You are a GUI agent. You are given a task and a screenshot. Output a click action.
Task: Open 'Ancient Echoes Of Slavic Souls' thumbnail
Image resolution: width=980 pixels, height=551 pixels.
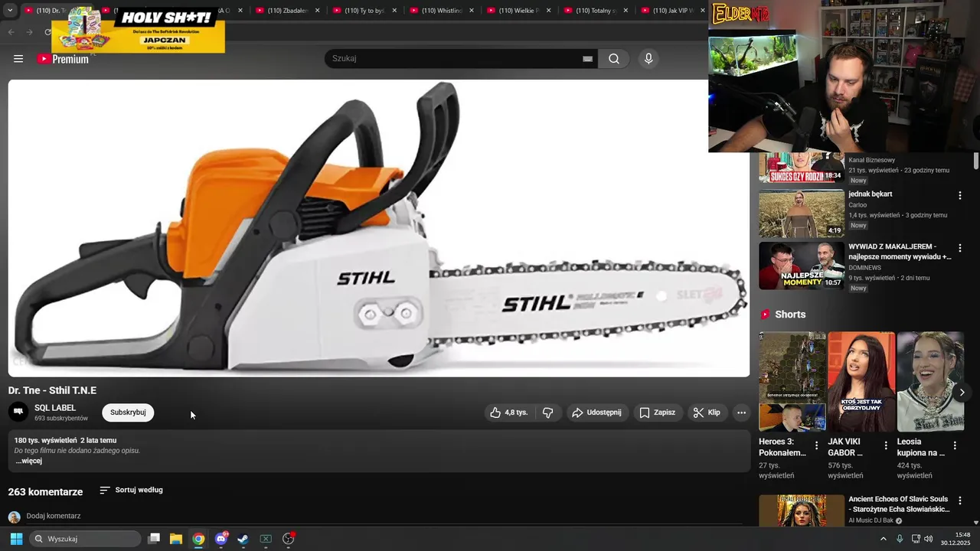point(802,510)
